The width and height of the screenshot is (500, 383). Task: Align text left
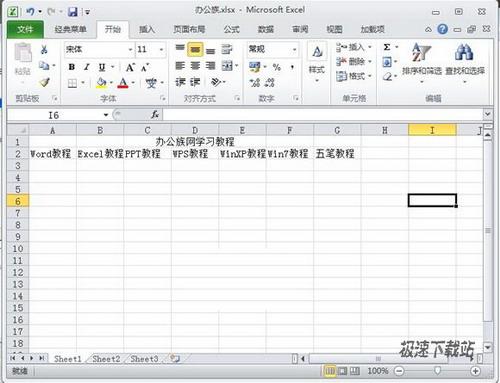(180, 66)
